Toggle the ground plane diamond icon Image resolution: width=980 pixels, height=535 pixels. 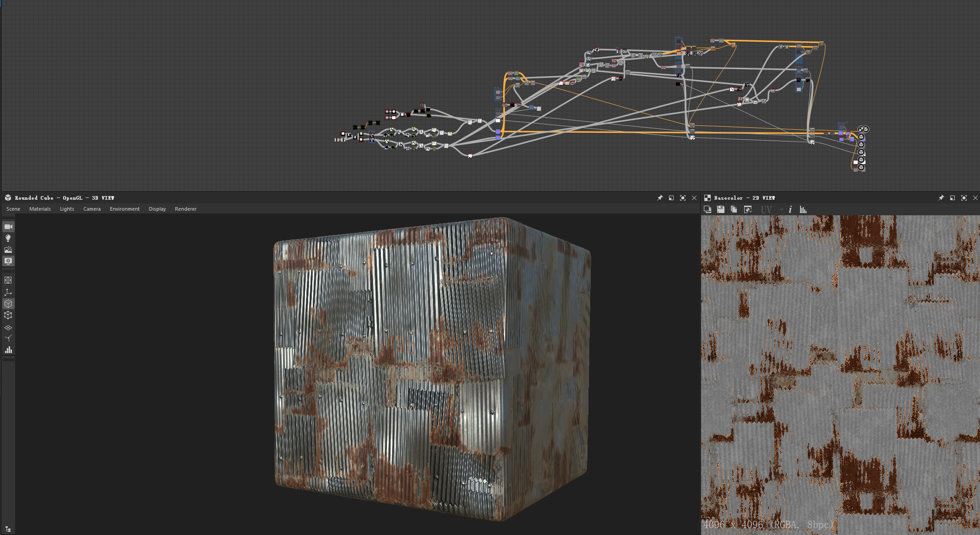click(x=8, y=328)
